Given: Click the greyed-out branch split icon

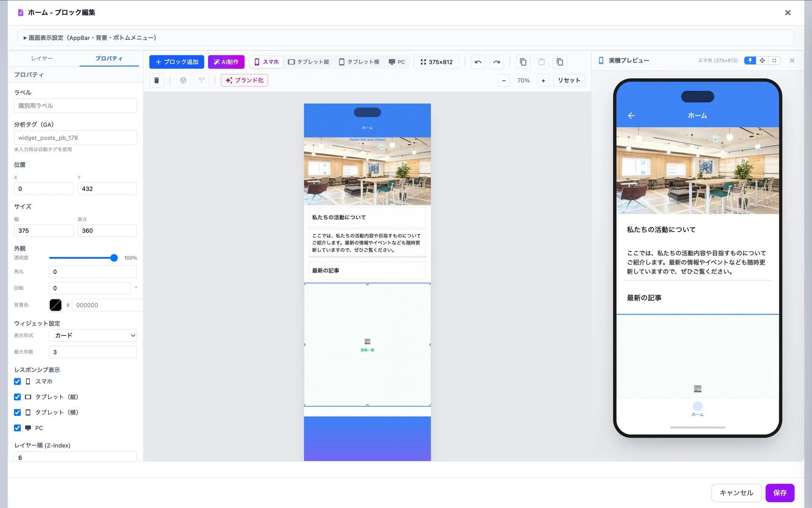Looking at the screenshot, I should pos(202,80).
